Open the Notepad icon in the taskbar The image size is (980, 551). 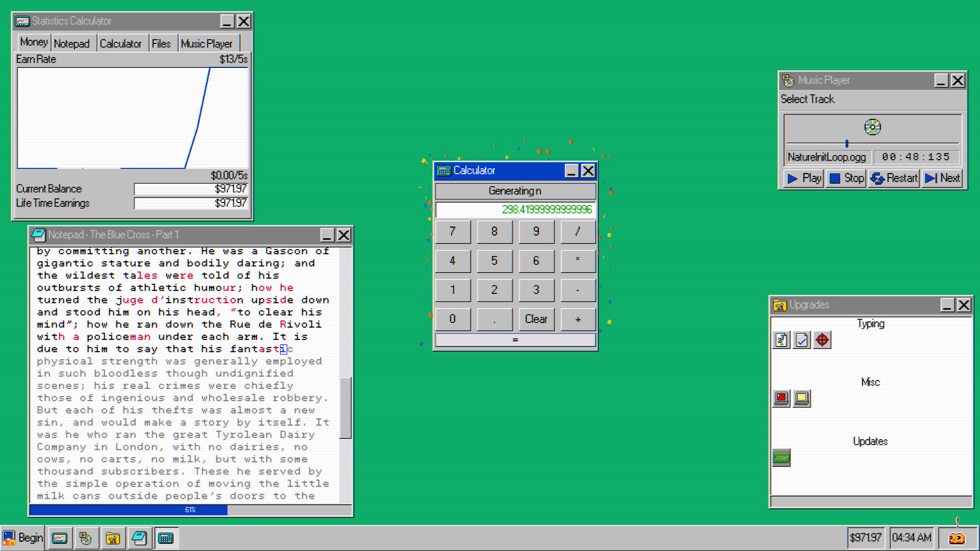[x=139, y=538]
